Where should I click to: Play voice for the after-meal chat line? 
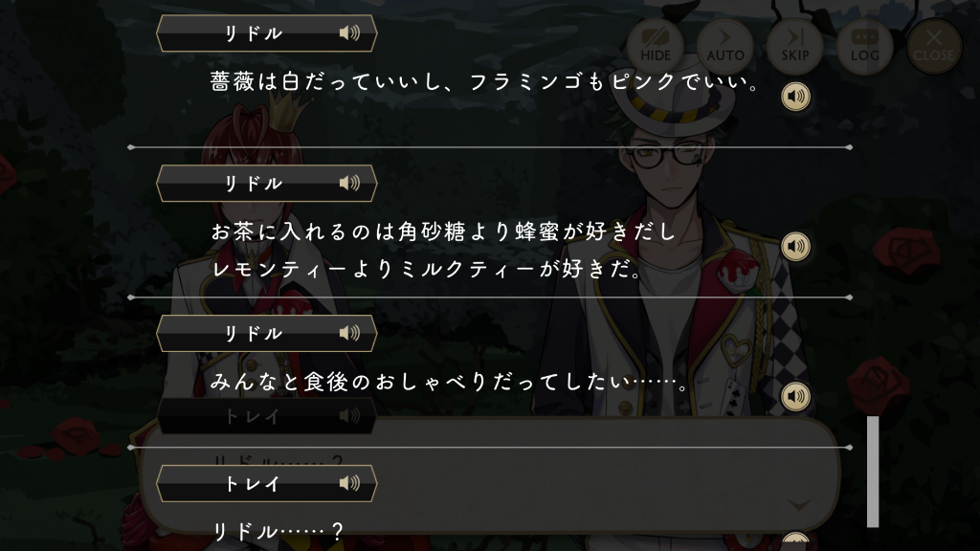[795, 396]
